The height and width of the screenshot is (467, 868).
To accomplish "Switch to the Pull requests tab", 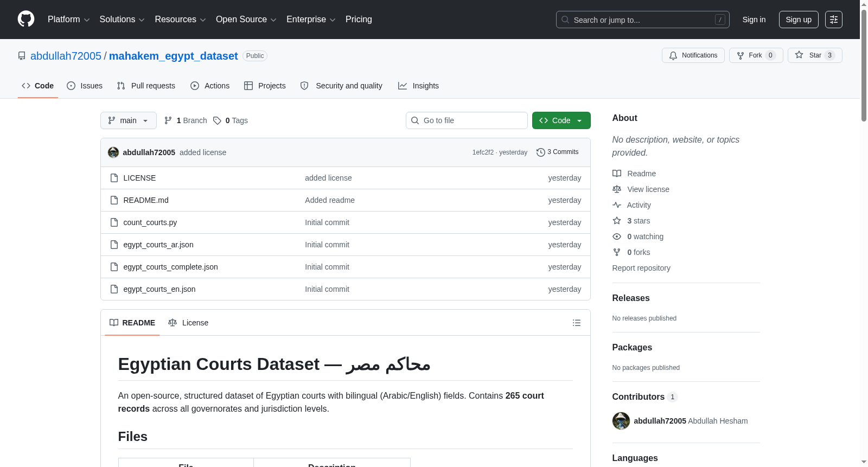I will point(146,86).
